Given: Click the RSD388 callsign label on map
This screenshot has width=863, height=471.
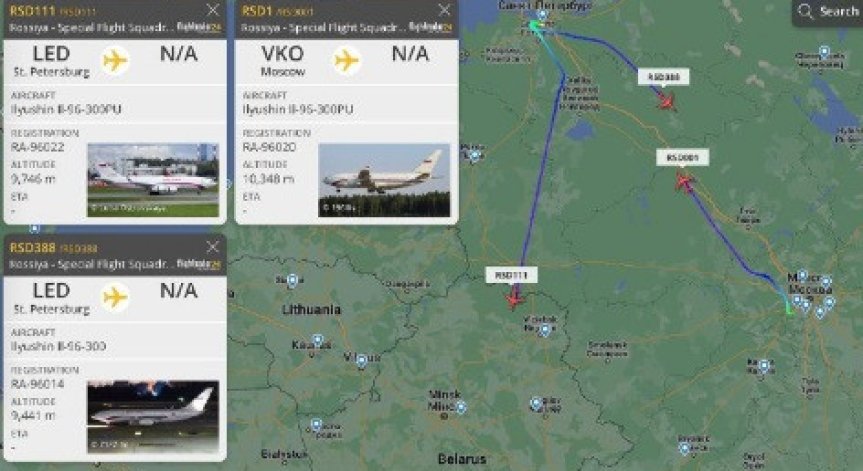Looking at the screenshot, I should (663, 76).
